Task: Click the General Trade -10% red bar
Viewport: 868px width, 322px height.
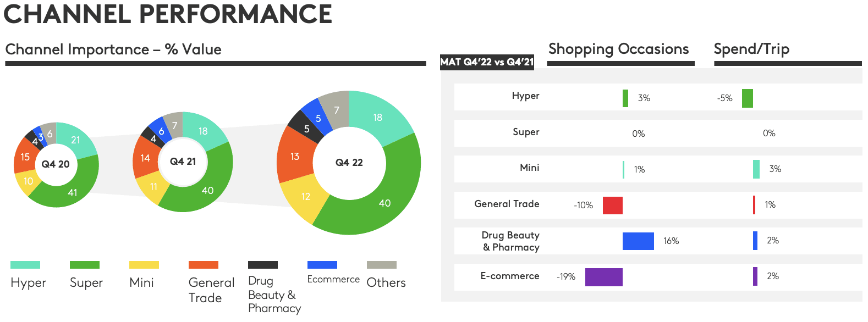Action: point(613,206)
